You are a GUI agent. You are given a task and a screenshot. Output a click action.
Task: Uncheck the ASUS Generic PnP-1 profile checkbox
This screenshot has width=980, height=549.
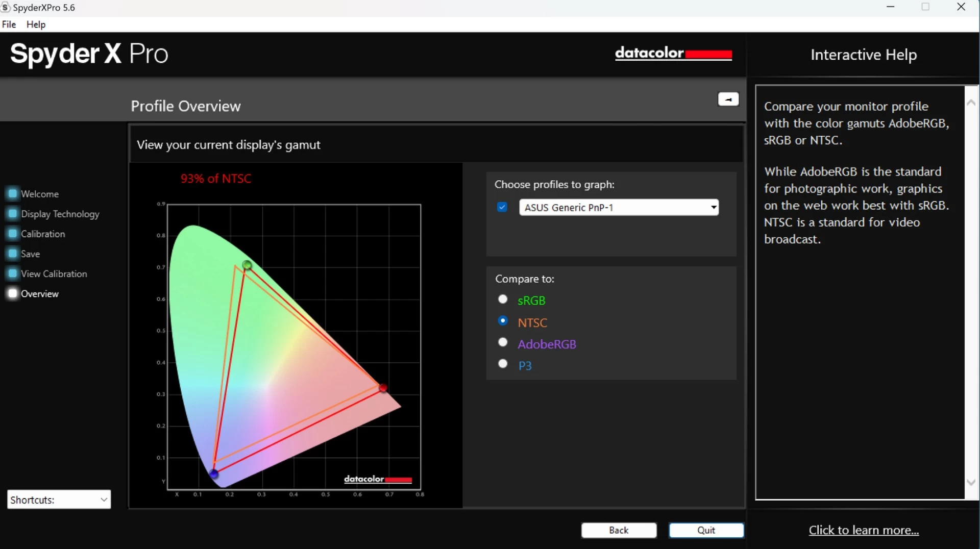pyautogui.click(x=502, y=207)
